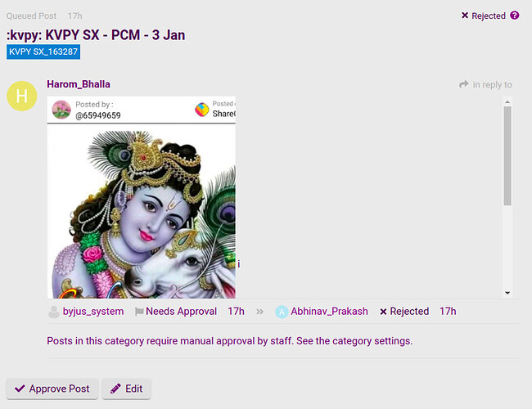Click the Needs Approval flag icon
The width and height of the screenshot is (532, 409).
pyautogui.click(x=139, y=312)
